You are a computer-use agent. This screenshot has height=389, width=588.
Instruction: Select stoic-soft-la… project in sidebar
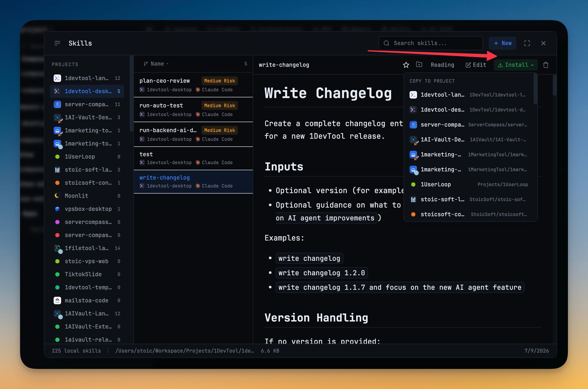(x=87, y=170)
